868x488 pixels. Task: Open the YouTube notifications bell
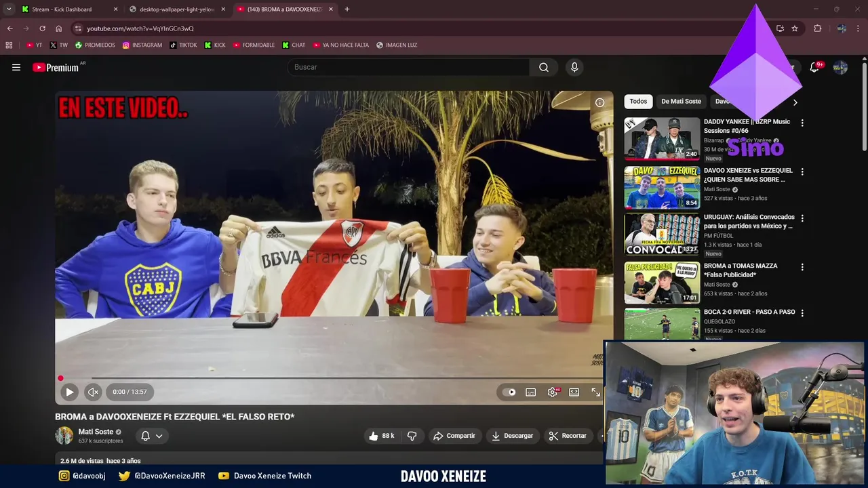(814, 67)
